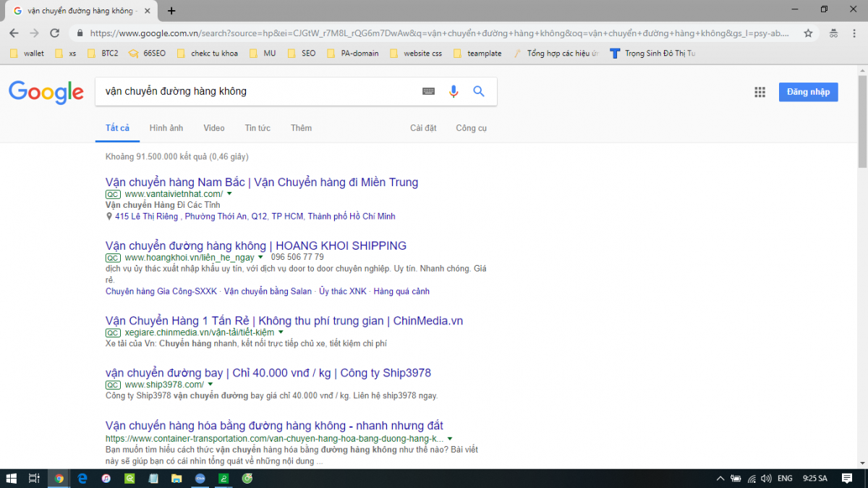The width and height of the screenshot is (868, 488).
Task: Open the Chrome three-dot menu
Action: tap(854, 33)
